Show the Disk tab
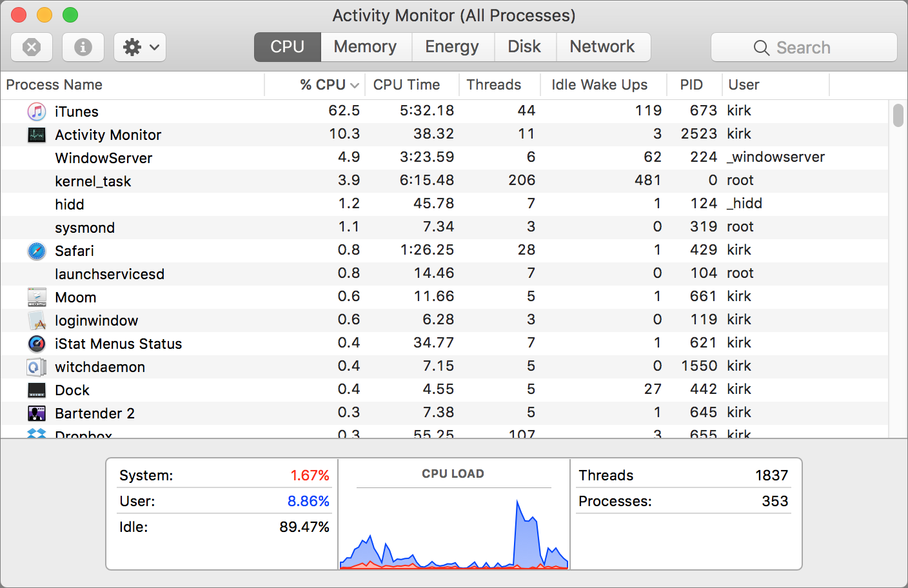908x588 pixels. 524,47
